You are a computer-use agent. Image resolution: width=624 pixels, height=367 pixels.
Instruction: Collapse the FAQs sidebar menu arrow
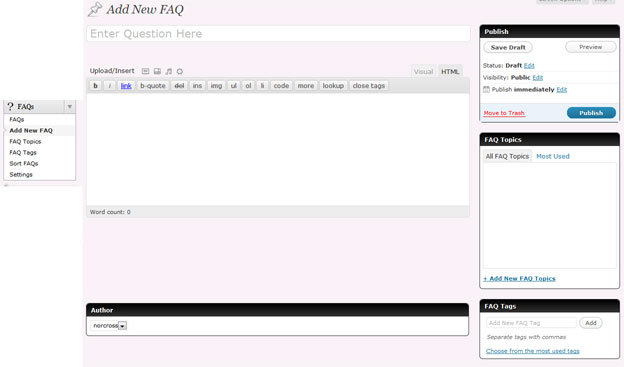click(70, 107)
